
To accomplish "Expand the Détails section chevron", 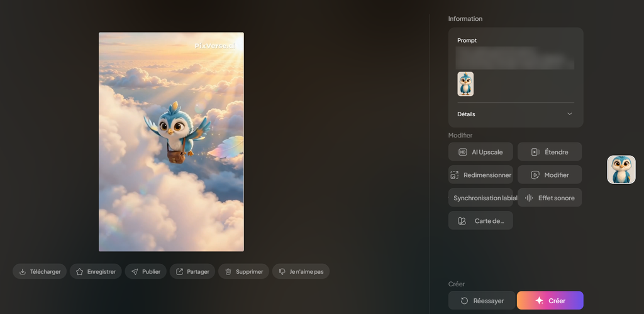I will (x=569, y=114).
